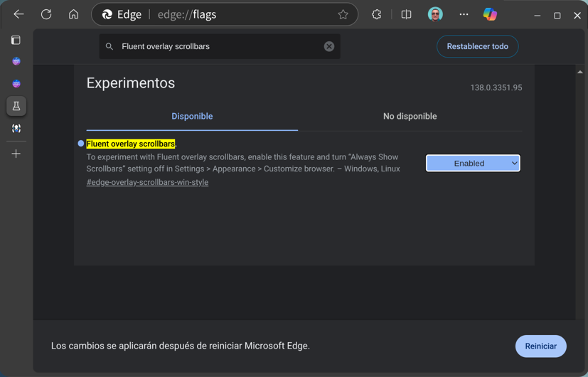Select the flask flags tab in sidebar
The width and height of the screenshot is (588, 377).
tap(16, 106)
